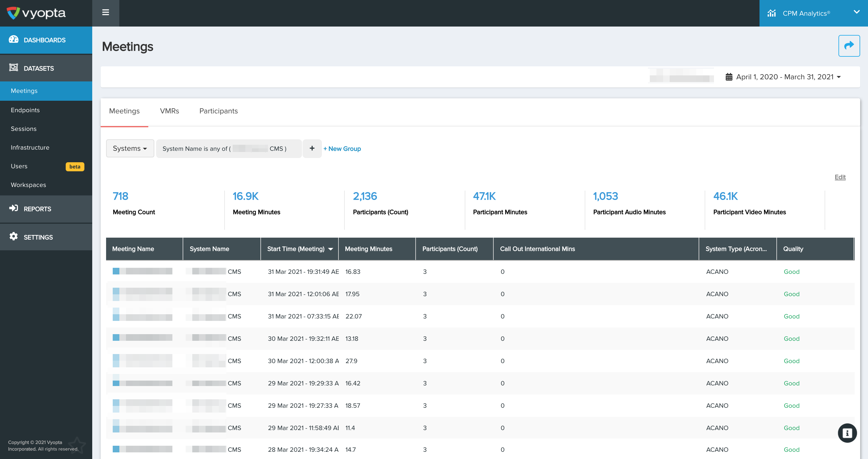Image resolution: width=868 pixels, height=459 pixels.
Task: Click the share arrow button
Action: pyautogui.click(x=849, y=46)
